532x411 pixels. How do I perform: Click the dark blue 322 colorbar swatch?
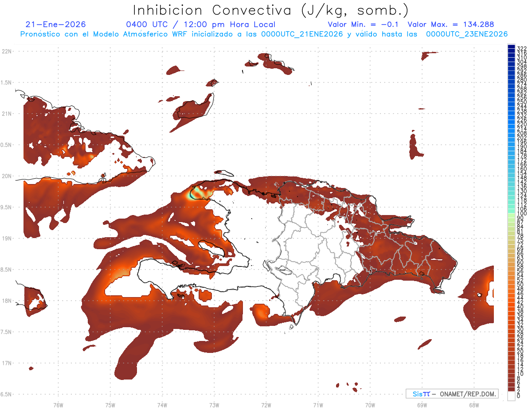click(511, 47)
